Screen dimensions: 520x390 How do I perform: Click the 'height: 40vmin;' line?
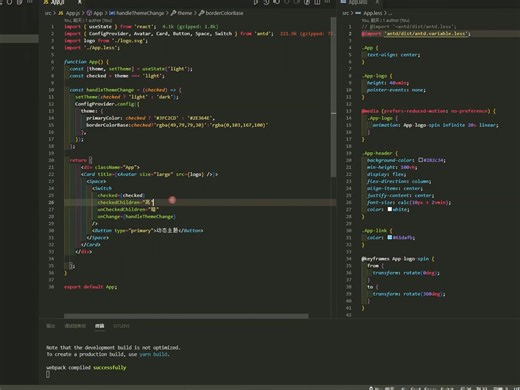(x=388, y=83)
